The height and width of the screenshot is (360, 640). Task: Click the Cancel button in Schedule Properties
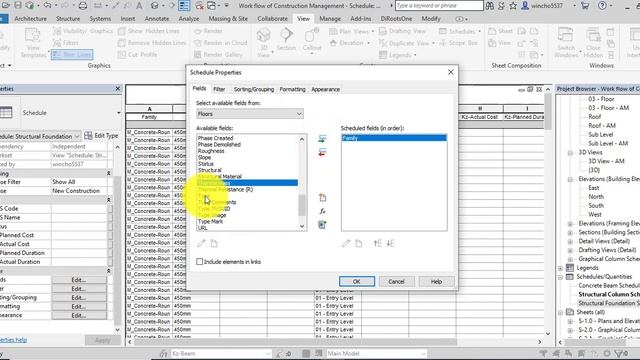point(396,282)
